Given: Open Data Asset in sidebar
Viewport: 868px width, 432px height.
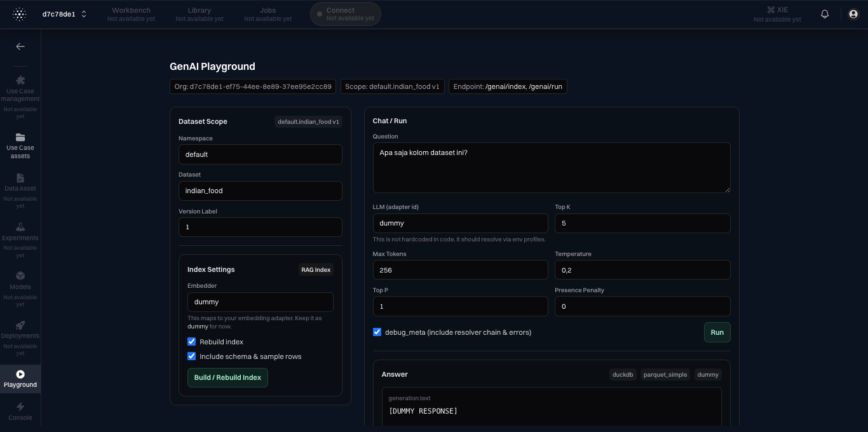Looking at the screenshot, I should [x=20, y=191].
